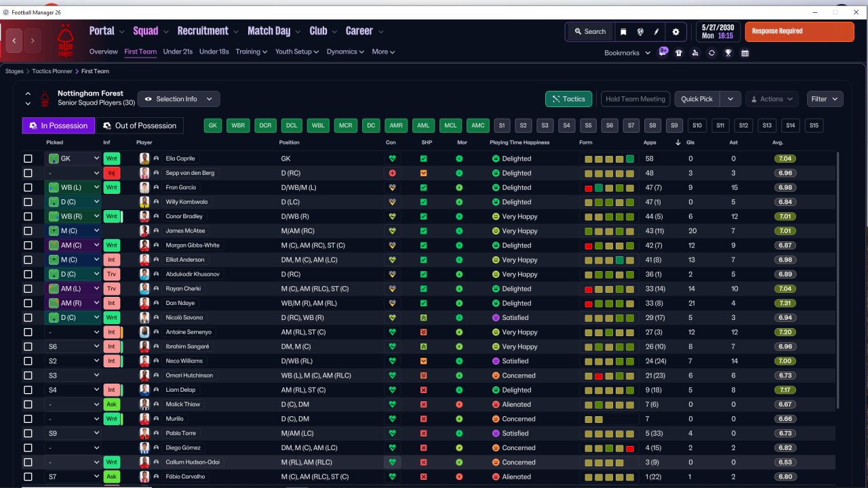
Task: Tick the checkbox for Antoine Semenyo
Action: tap(28, 332)
